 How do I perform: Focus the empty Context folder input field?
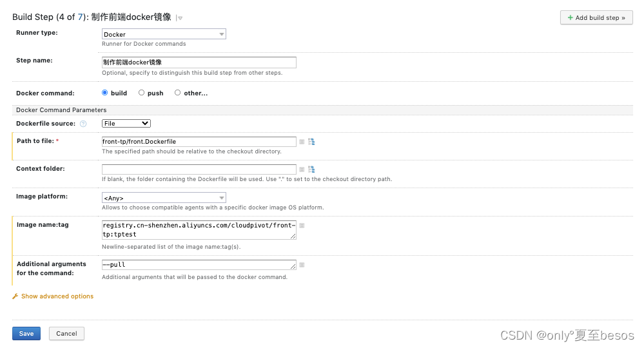tap(199, 169)
